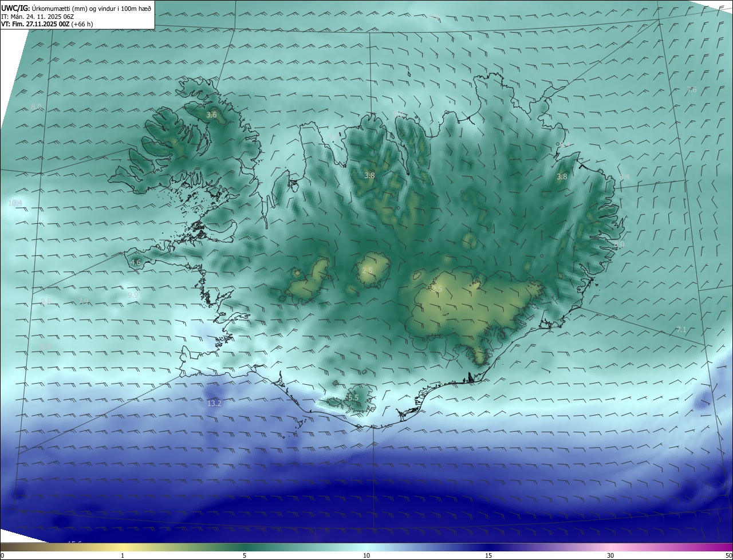Click the colorbar tick label '0'
Viewport: 733px width, 560px height.
[x=2, y=555]
